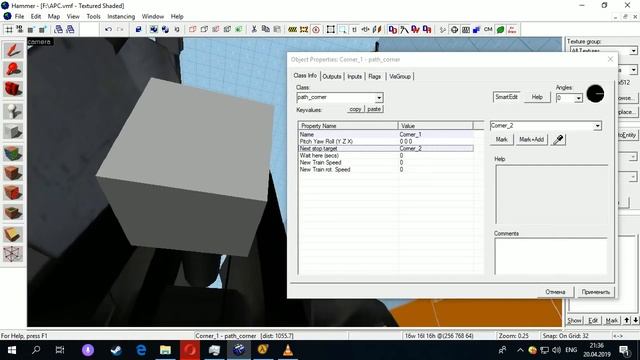
Task: Click the larger grid toolbar icon
Action: pyautogui.click(x=42, y=29)
